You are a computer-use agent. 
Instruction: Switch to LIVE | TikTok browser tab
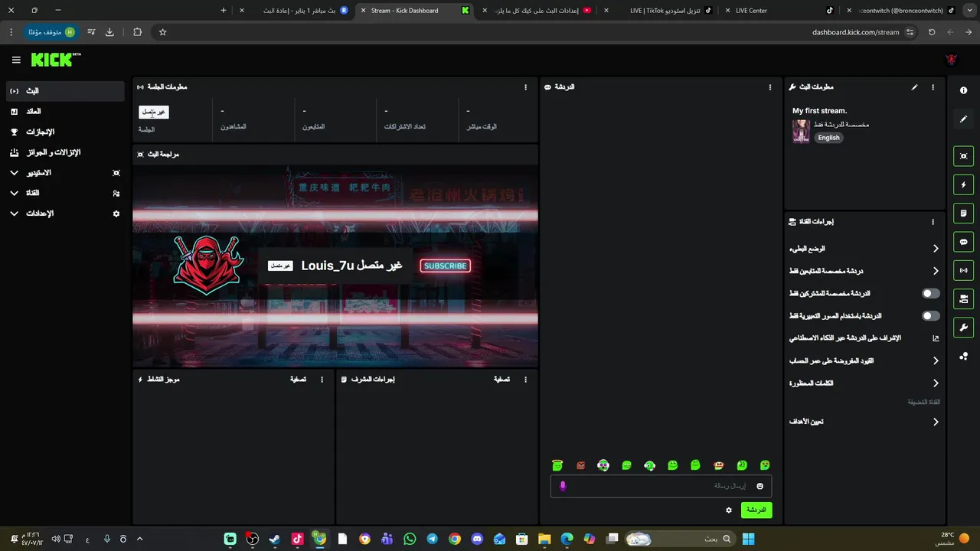658,11
